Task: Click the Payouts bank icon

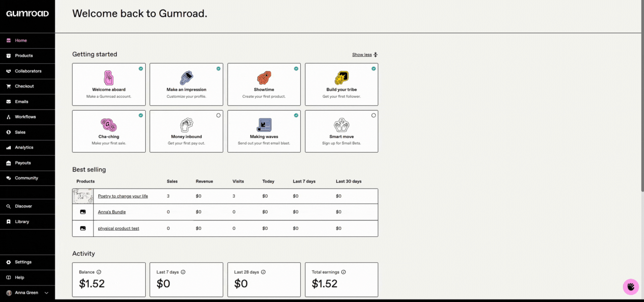Action: tap(9, 163)
